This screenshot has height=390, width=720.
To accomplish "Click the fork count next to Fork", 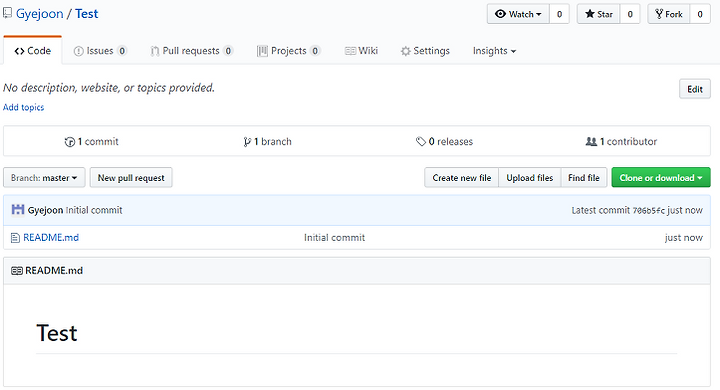I will click(x=700, y=14).
